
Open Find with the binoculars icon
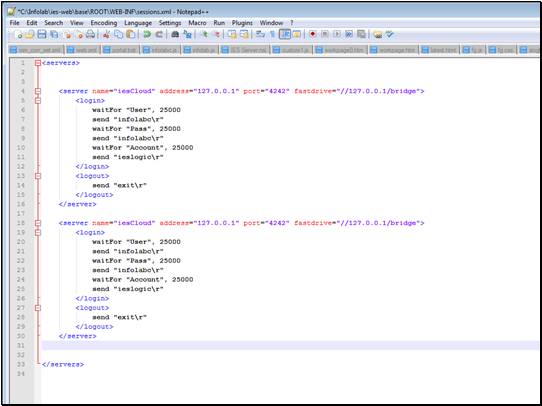[x=175, y=34]
